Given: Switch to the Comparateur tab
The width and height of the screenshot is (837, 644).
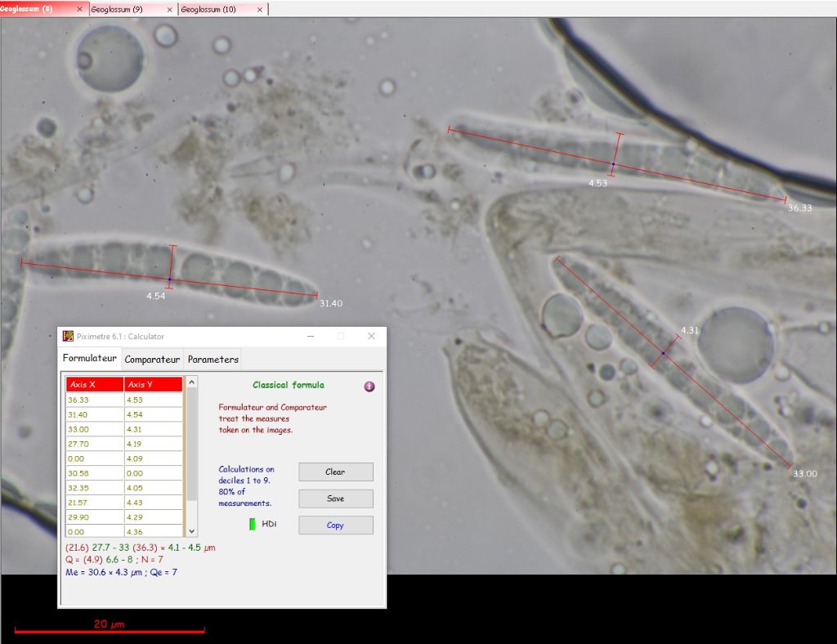Looking at the screenshot, I should click(152, 360).
